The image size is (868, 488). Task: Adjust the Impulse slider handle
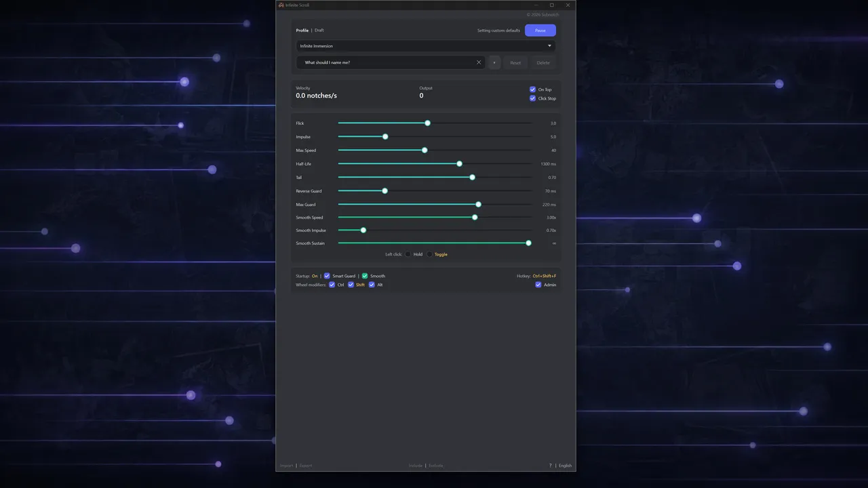[x=385, y=137]
